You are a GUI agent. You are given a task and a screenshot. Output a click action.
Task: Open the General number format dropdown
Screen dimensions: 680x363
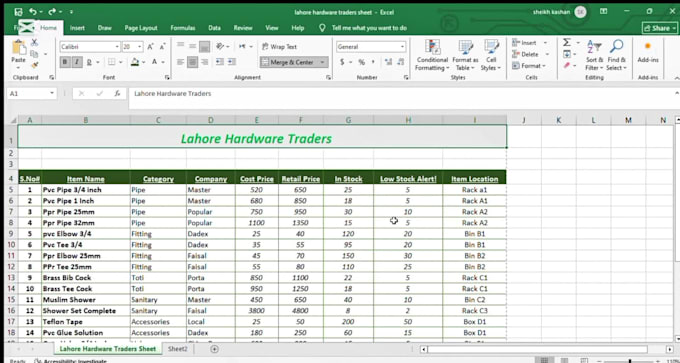402,47
